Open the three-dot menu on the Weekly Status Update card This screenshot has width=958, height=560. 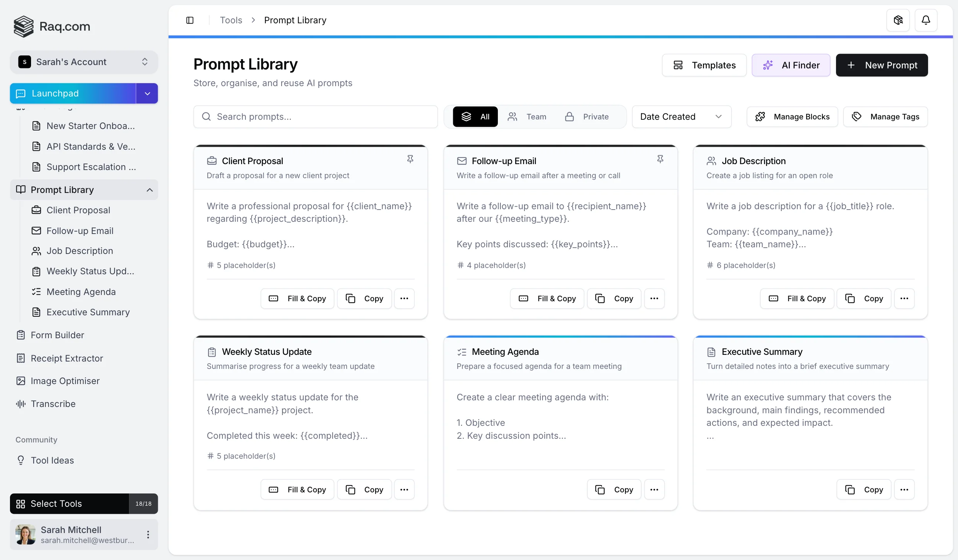click(404, 489)
